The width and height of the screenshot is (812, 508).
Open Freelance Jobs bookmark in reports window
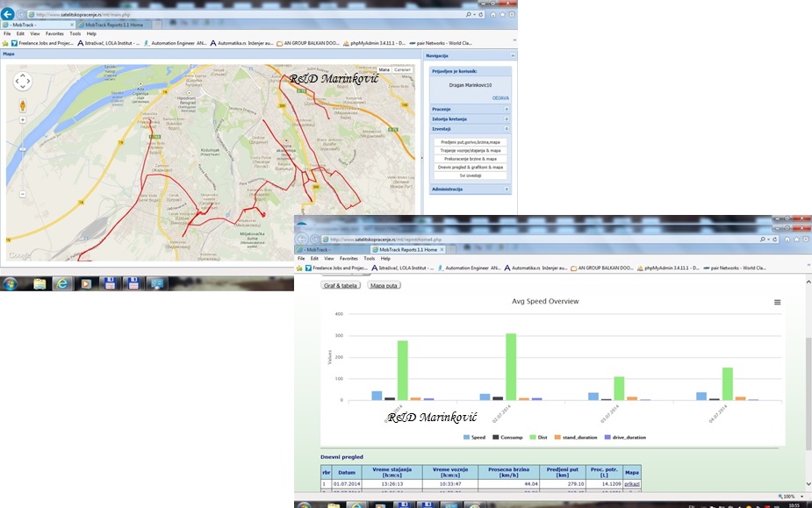[336, 268]
